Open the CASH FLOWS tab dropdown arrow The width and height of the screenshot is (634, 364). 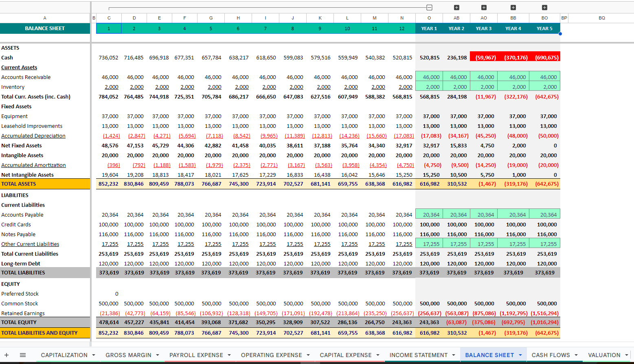[576, 355]
